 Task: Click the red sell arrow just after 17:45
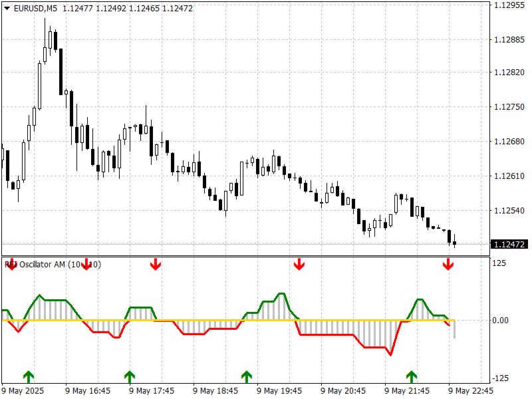pyautogui.click(x=156, y=264)
